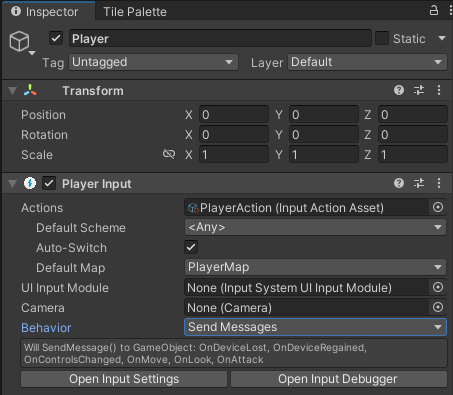Viewport: 453px width, 395px height.
Task: Open the Player Input help icon
Action: click(399, 183)
